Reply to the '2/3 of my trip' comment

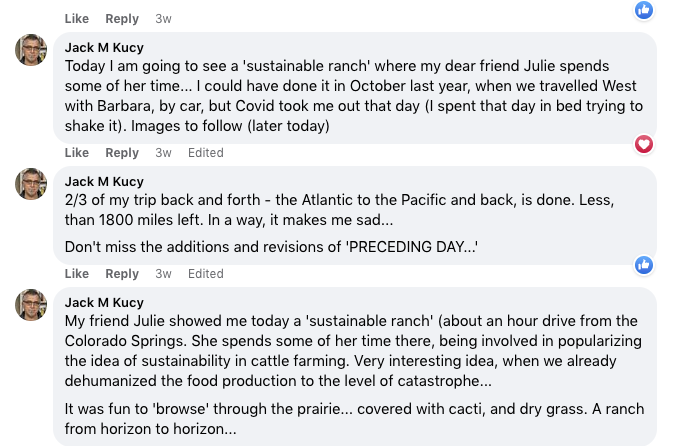tap(122, 274)
